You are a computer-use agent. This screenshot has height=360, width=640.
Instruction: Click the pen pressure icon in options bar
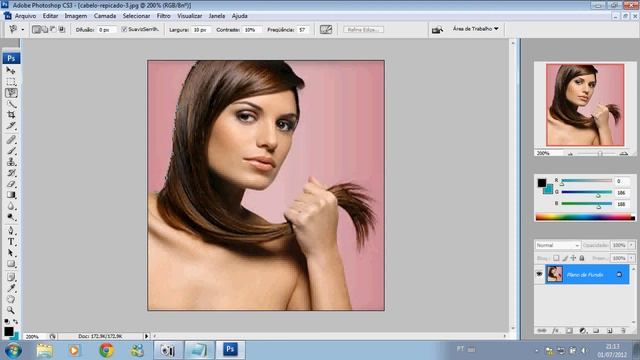326,29
